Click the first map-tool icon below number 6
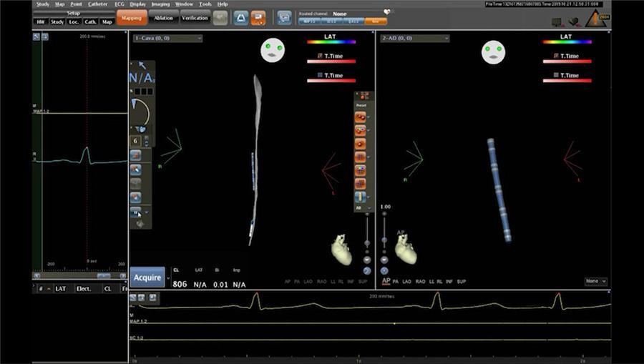The image size is (644, 364). click(135, 155)
